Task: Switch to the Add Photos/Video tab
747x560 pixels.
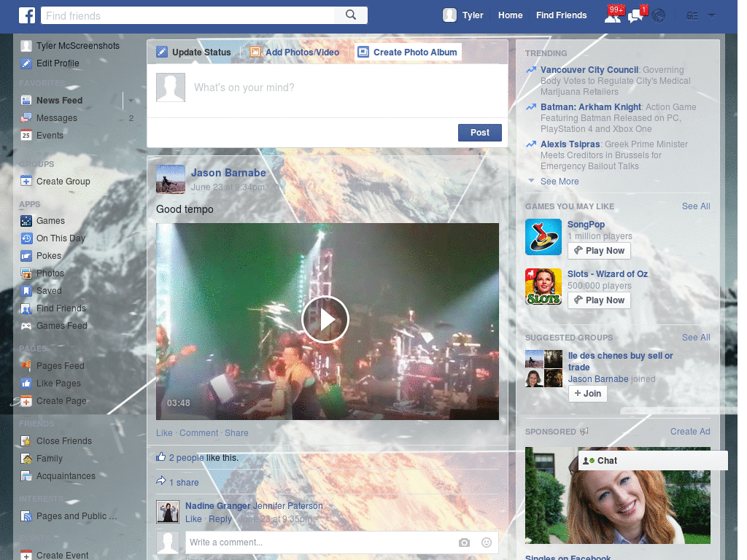Action: pyautogui.click(x=295, y=52)
